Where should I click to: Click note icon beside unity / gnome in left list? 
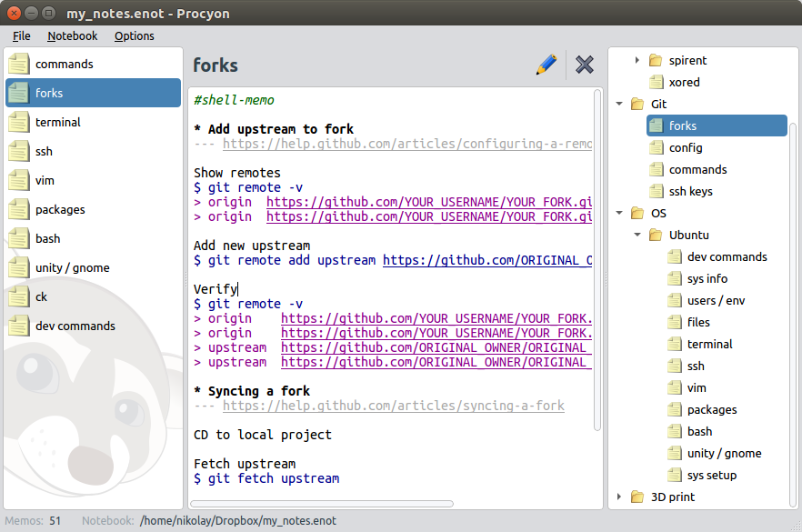click(x=19, y=267)
